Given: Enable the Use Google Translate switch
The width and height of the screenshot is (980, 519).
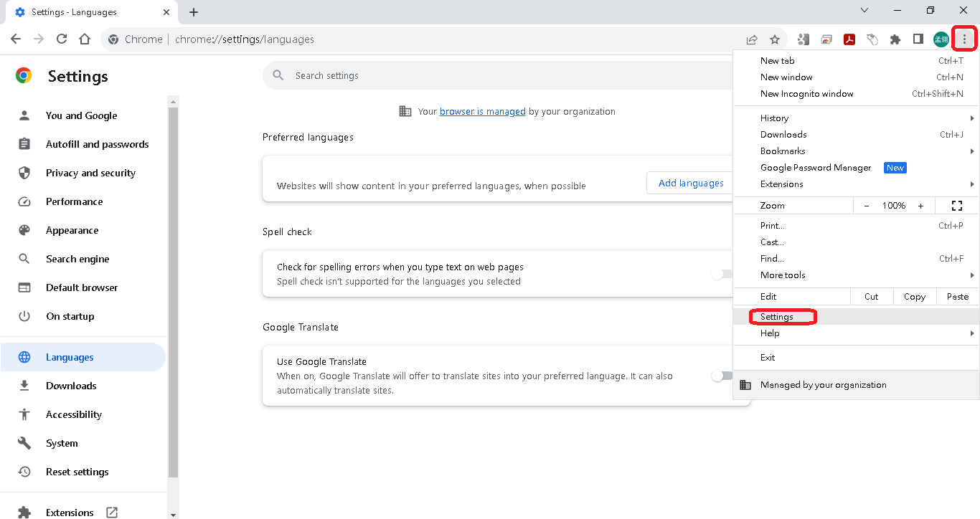Looking at the screenshot, I should pos(722,376).
